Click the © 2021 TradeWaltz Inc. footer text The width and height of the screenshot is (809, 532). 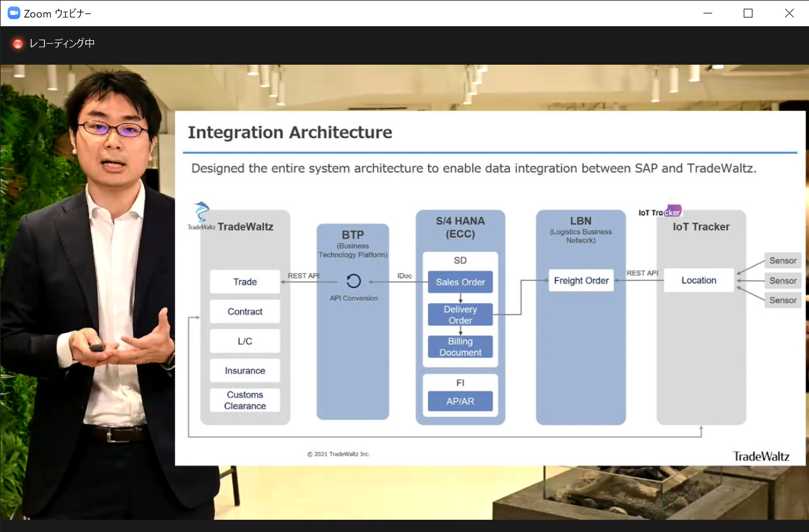click(x=339, y=454)
